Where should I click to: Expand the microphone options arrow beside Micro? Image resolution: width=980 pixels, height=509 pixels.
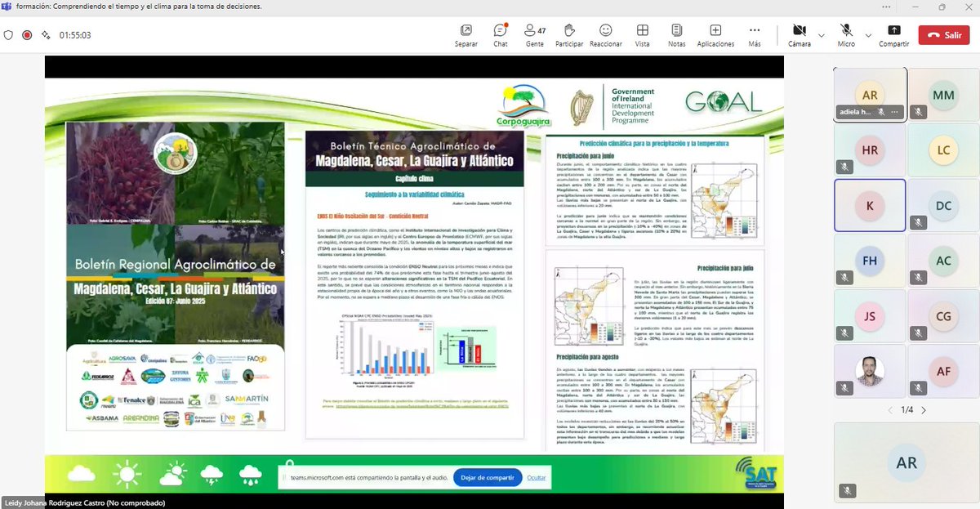coord(866,35)
